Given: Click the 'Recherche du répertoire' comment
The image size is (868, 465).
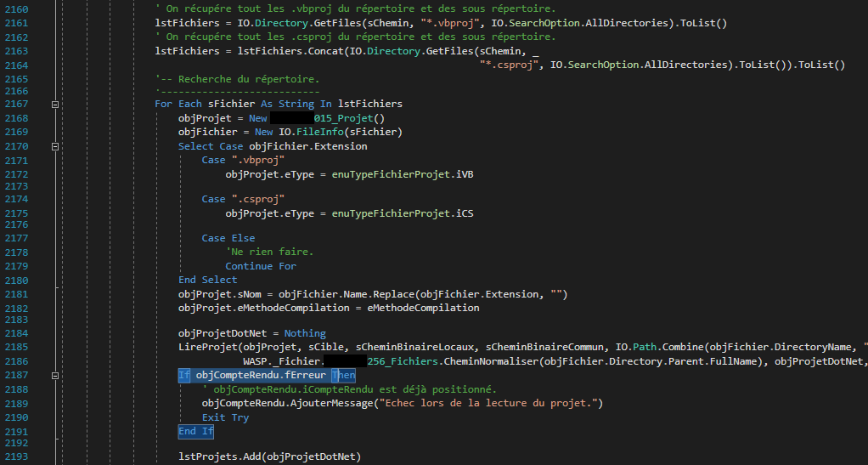Looking at the screenshot, I should click(238, 79).
